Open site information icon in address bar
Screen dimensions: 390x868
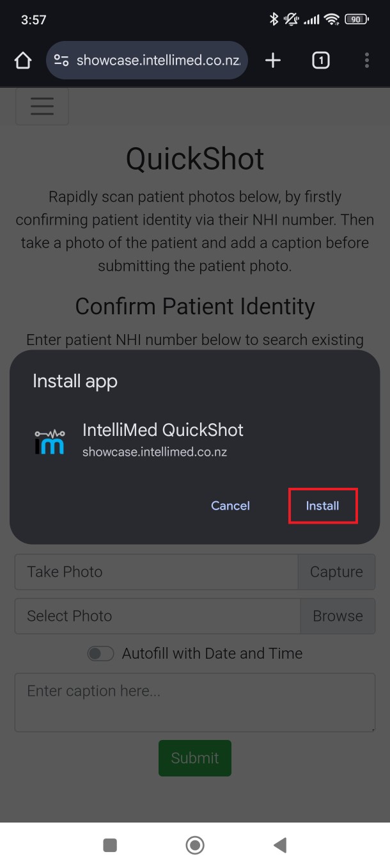tap(61, 61)
